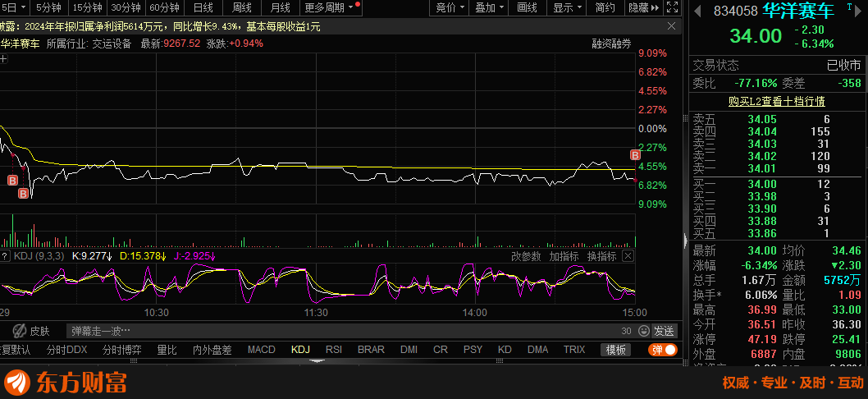
Task: Click the stock code 834058
Action: pyautogui.click(x=735, y=11)
